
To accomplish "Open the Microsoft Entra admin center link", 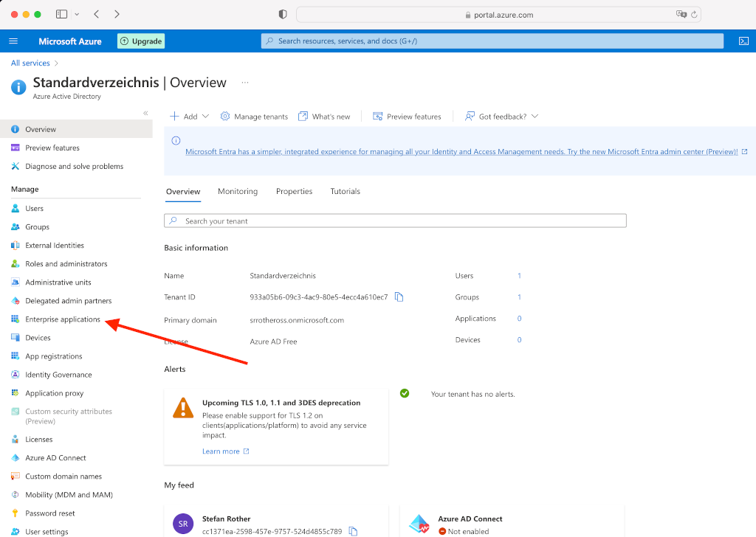I will [x=461, y=152].
